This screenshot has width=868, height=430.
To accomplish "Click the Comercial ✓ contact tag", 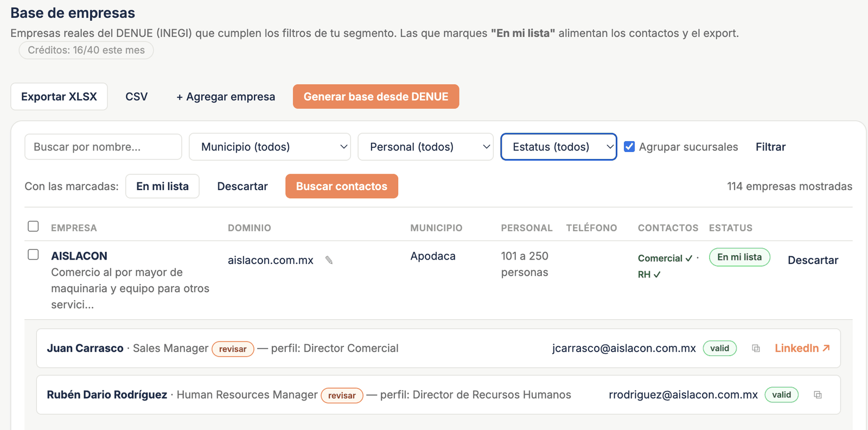I will (665, 258).
